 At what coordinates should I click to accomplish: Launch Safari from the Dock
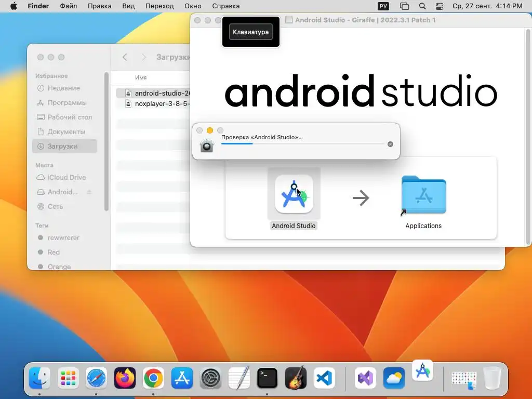[96, 378]
